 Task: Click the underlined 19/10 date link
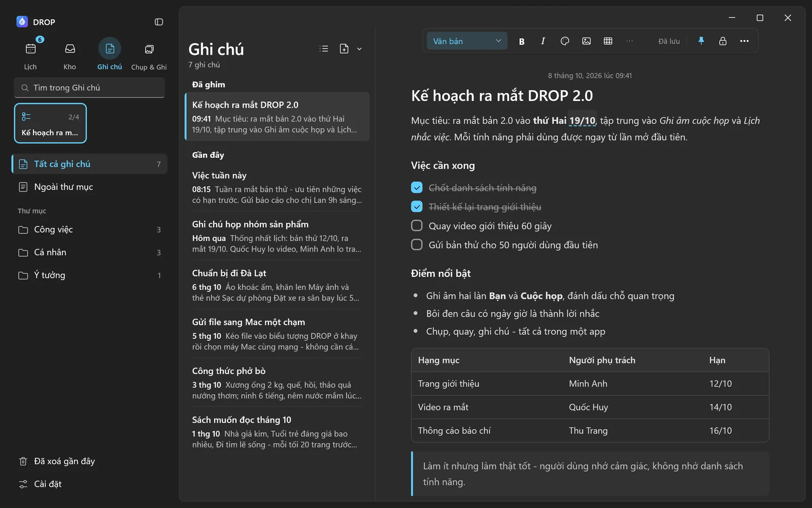tap(582, 121)
